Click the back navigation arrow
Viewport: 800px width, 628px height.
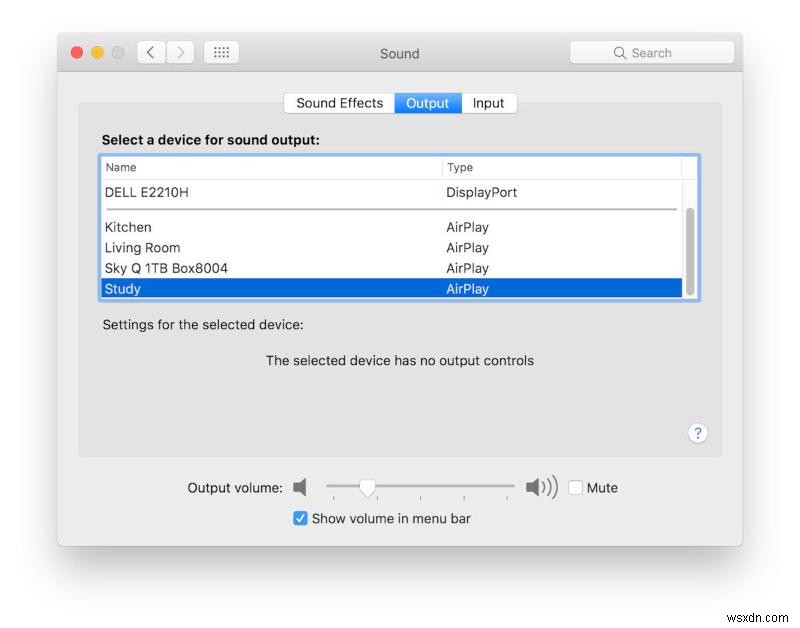[150, 52]
